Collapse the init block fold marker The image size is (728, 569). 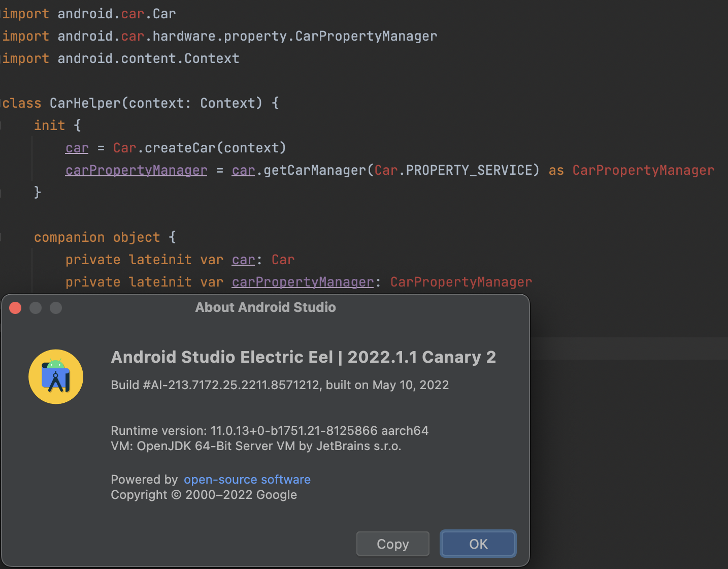click(2, 125)
